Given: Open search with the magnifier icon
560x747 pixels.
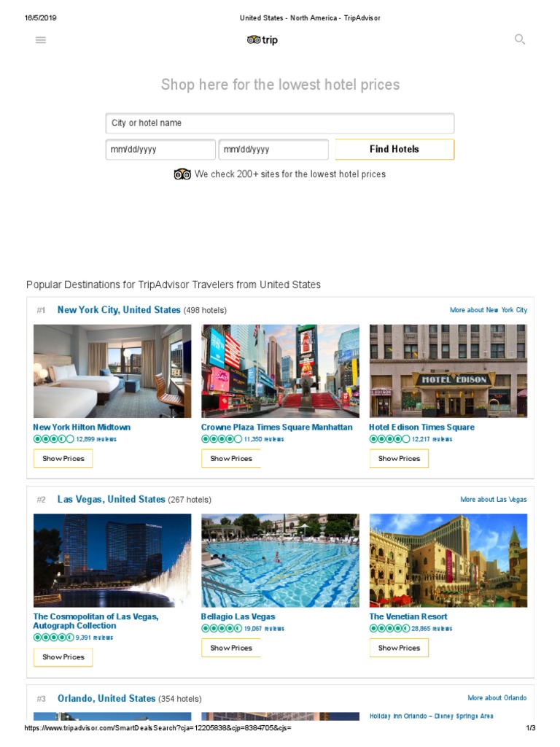Looking at the screenshot, I should point(520,39).
